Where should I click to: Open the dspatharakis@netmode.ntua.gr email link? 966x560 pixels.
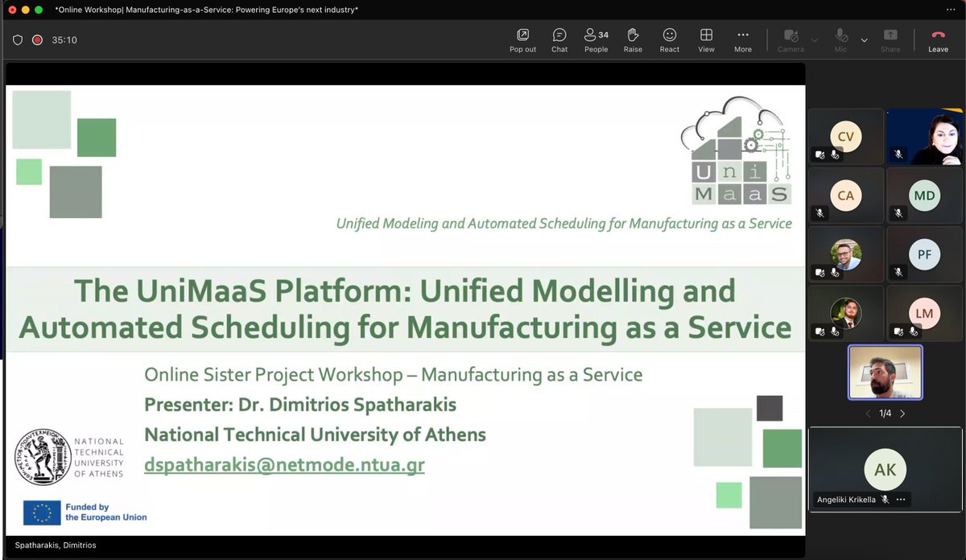pyautogui.click(x=284, y=465)
